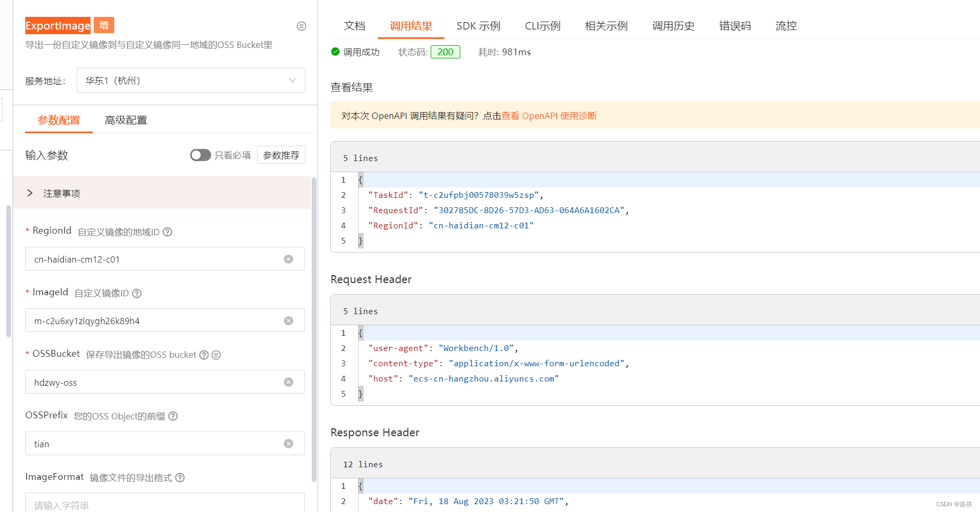Open the 错误码 tab

click(735, 26)
